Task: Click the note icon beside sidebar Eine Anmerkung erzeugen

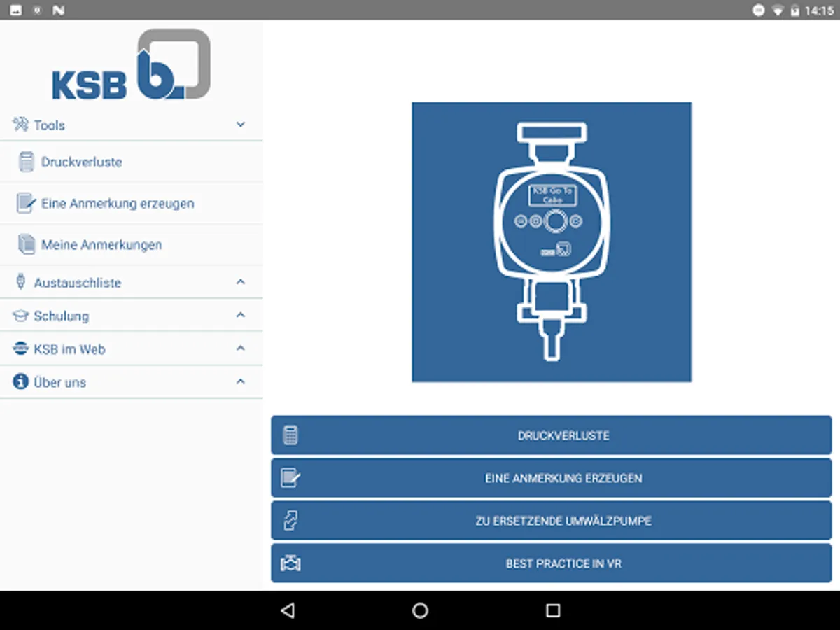Action: tap(26, 203)
